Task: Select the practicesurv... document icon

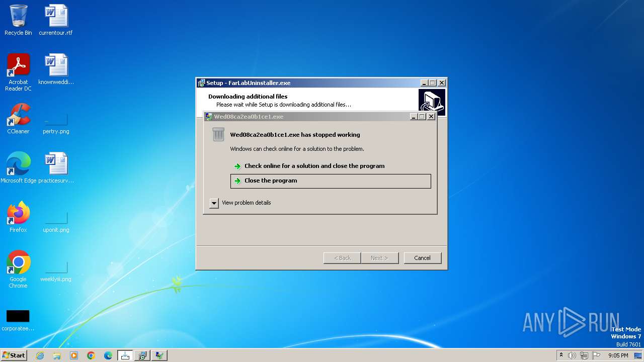Action: click(x=56, y=167)
